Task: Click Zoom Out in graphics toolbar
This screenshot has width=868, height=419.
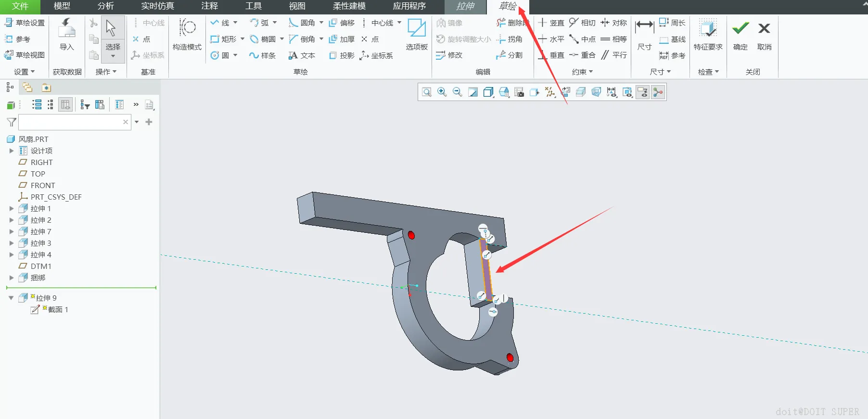Action: pyautogui.click(x=458, y=92)
